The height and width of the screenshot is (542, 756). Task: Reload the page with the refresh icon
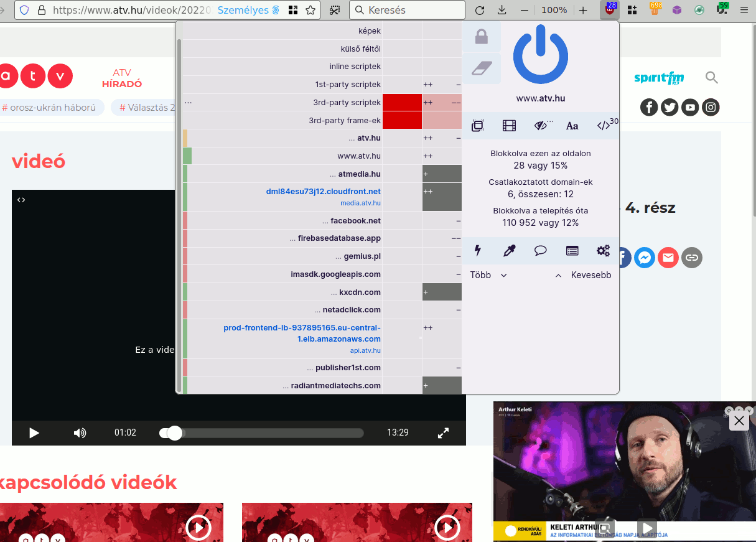[479, 10]
